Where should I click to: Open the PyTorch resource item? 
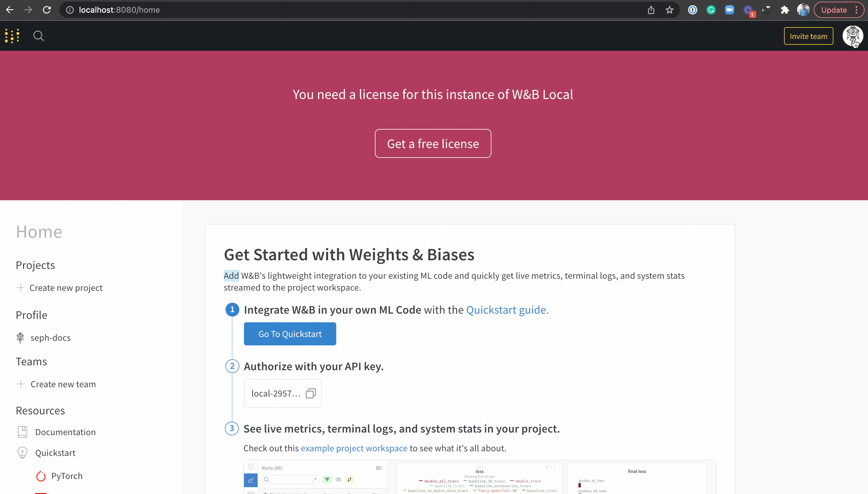66,476
